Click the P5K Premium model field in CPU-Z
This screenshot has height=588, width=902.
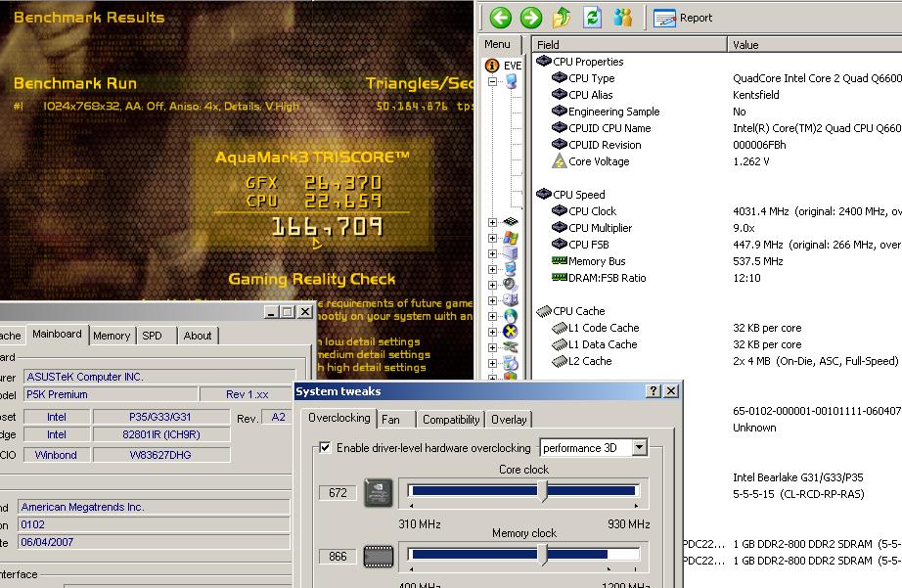[x=111, y=394]
